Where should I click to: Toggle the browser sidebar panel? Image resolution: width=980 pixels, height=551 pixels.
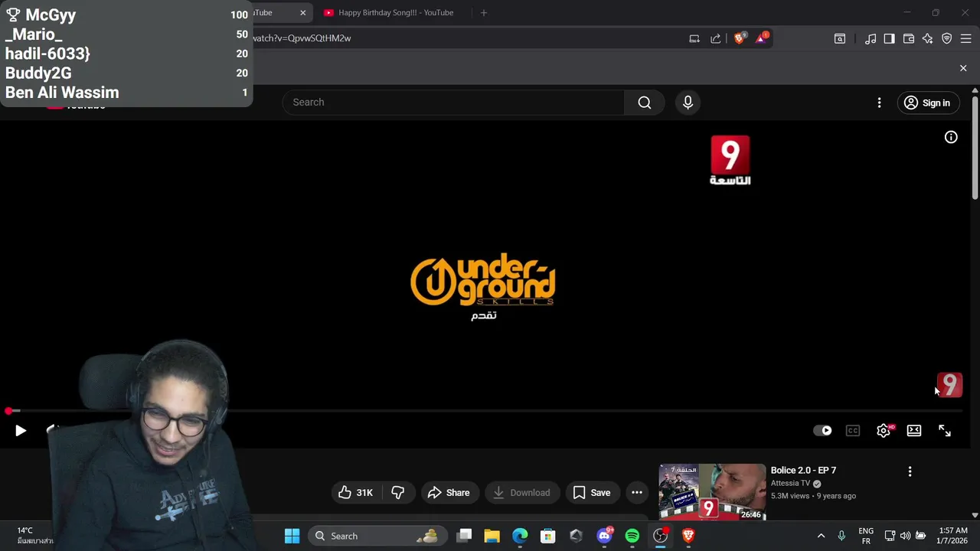point(889,38)
